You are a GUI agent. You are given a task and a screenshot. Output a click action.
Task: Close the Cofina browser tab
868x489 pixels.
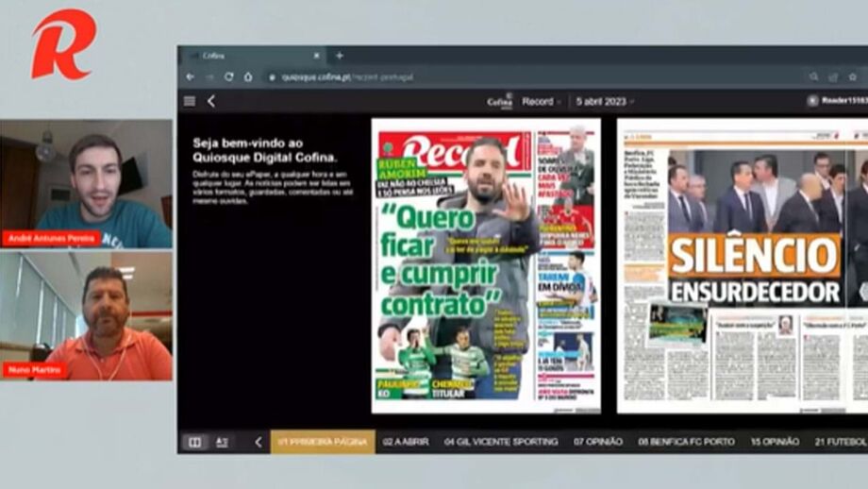pos(317,56)
